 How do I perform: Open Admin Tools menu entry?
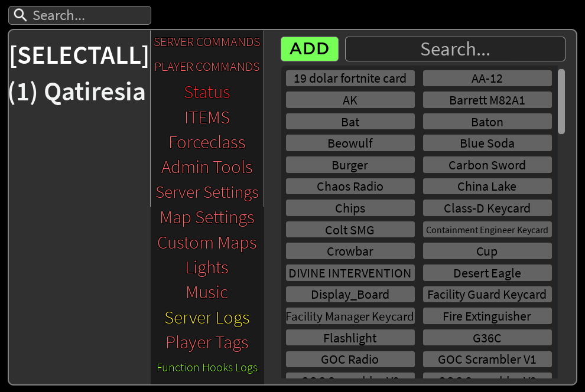pyautogui.click(x=207, y=167)
